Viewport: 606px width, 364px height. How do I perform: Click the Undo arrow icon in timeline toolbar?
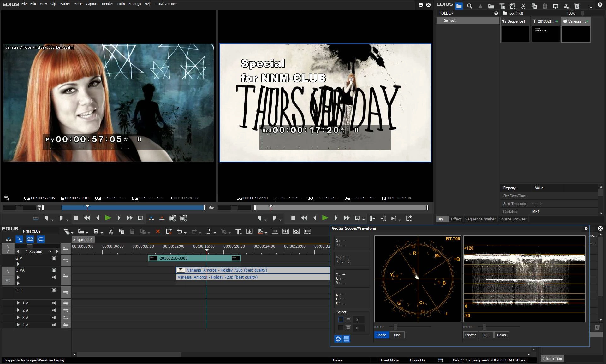tap(179, 231)
